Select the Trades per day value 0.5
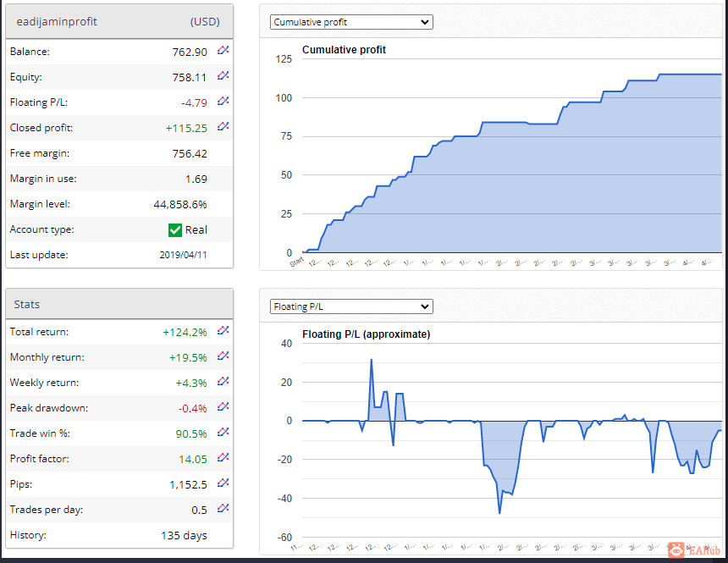 click(x=199, y=510)
